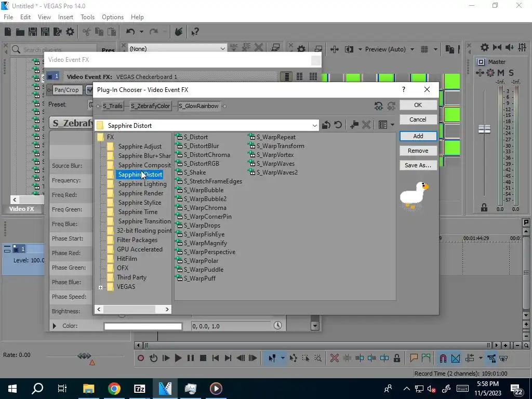The width and height of the screenshot is (532, 399).
Task: Click the Pause button in transport bar
Action: [x=190, y=358]
